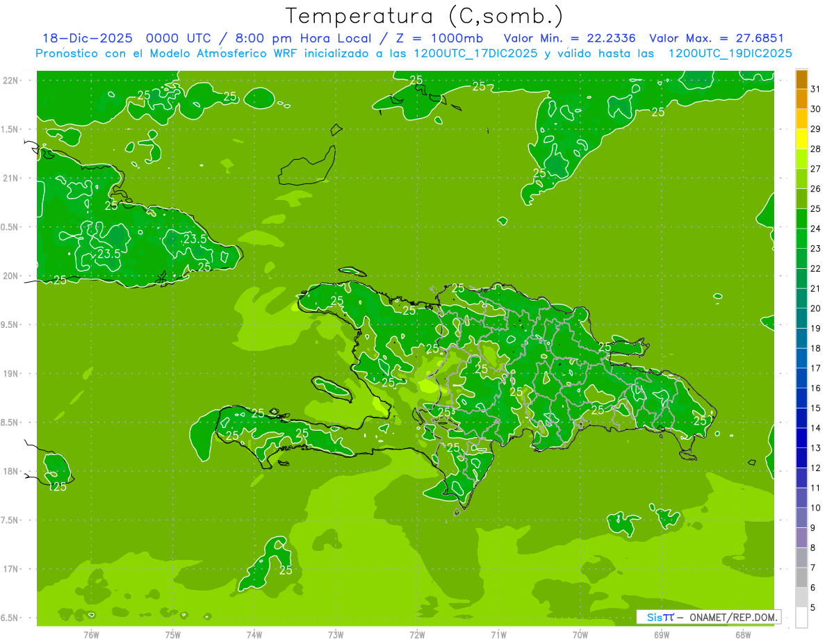Pick the purple swatch between 9 and 10
Screen dimensions: 834x644
point(801,518)
